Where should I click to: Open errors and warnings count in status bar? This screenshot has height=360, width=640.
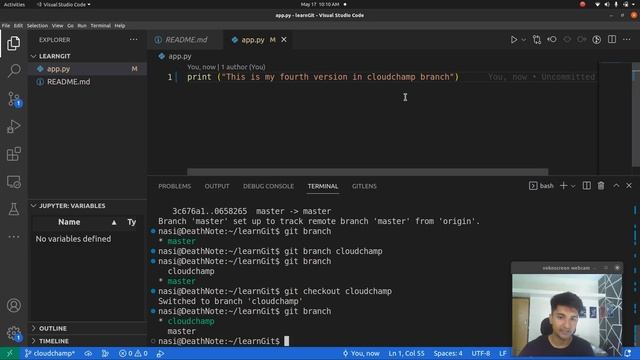[x=133, y=353]
